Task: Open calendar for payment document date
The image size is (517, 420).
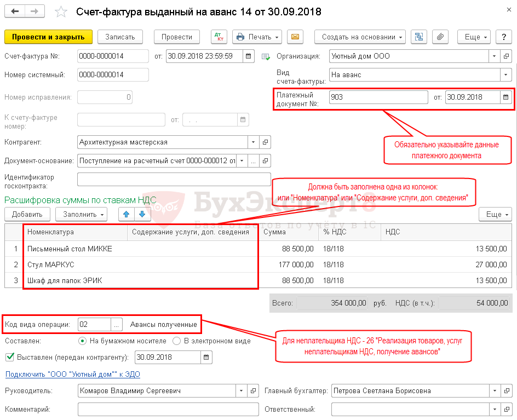Action: [505, 97]
